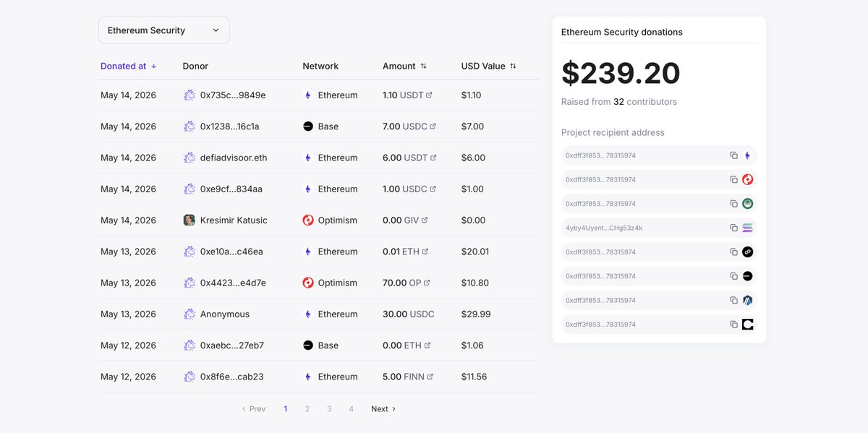Click the Solana logo in recipient addresses

coord(748,228)
